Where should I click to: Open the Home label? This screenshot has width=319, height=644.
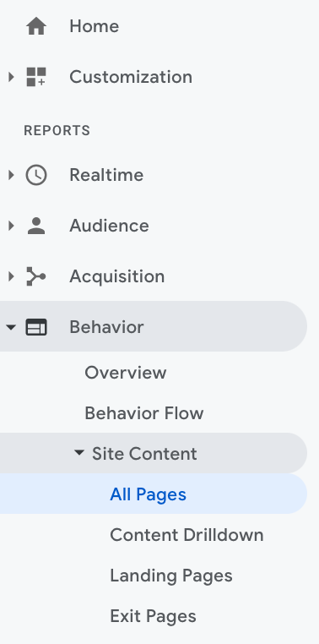pyautogui.click(x=95, y=27)
